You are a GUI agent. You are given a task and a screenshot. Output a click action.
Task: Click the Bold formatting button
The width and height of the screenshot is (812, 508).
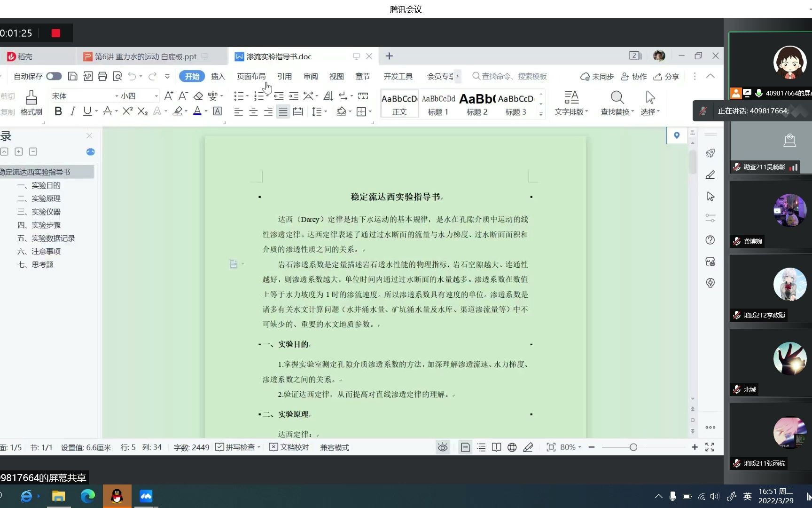click(x=58, y=111)
